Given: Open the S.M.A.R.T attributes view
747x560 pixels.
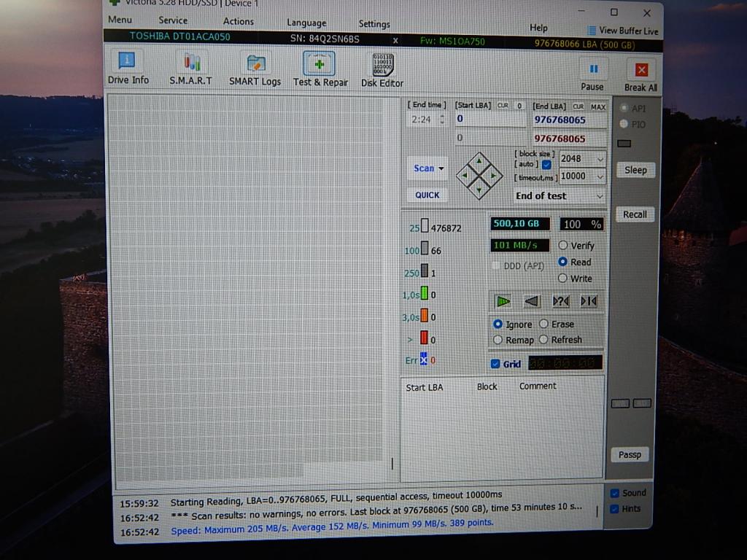Looking at the screenshot, I should point(190,69).
